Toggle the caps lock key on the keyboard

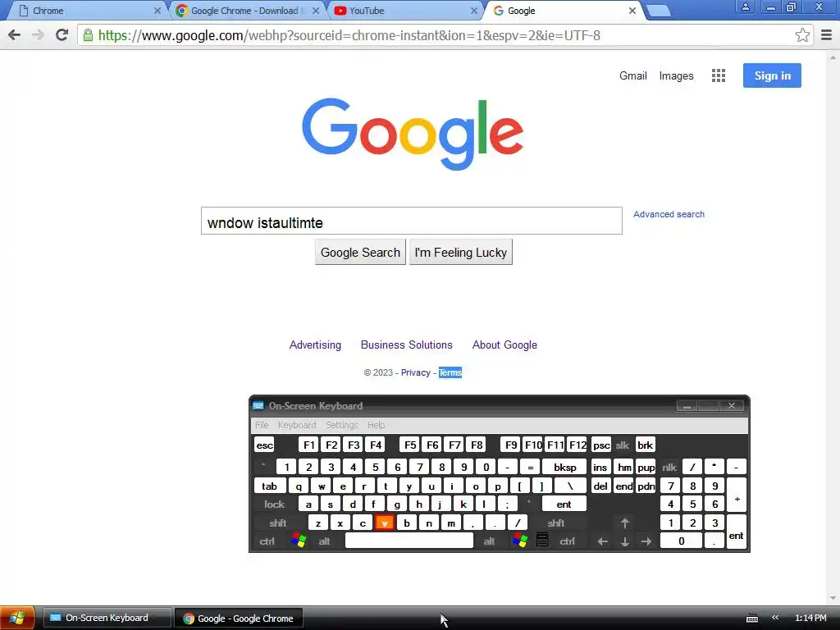coord(274,504)
